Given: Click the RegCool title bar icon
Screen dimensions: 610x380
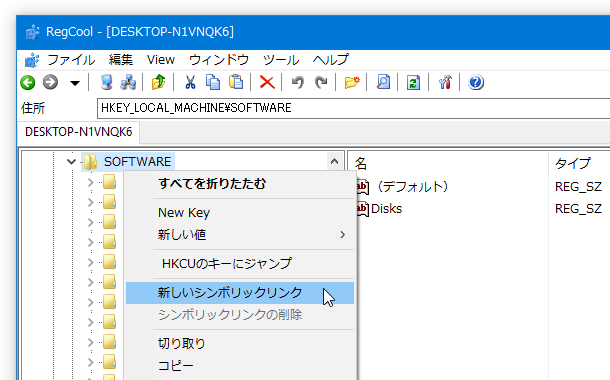Looking at the screenshot, I should [x=32, y=32].
